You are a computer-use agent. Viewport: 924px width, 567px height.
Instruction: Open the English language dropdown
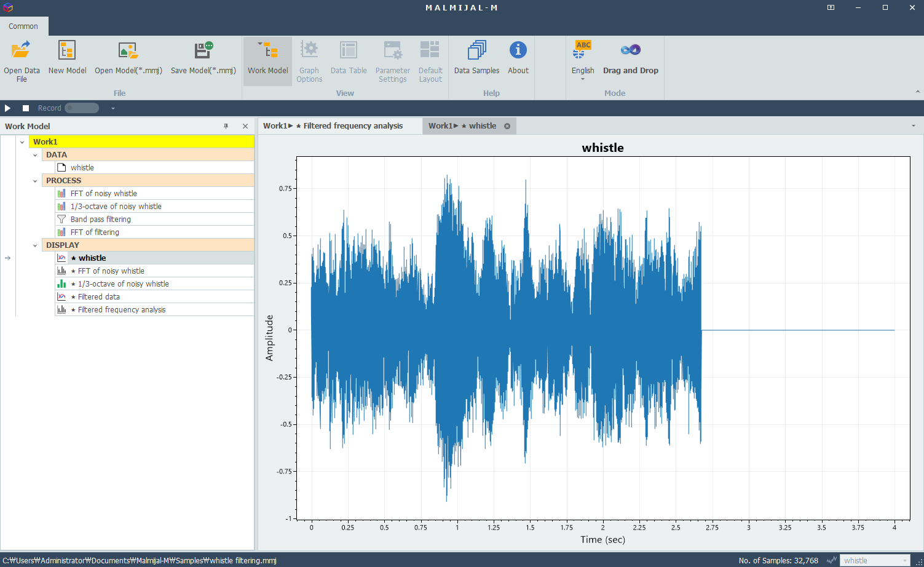(583, 61)
